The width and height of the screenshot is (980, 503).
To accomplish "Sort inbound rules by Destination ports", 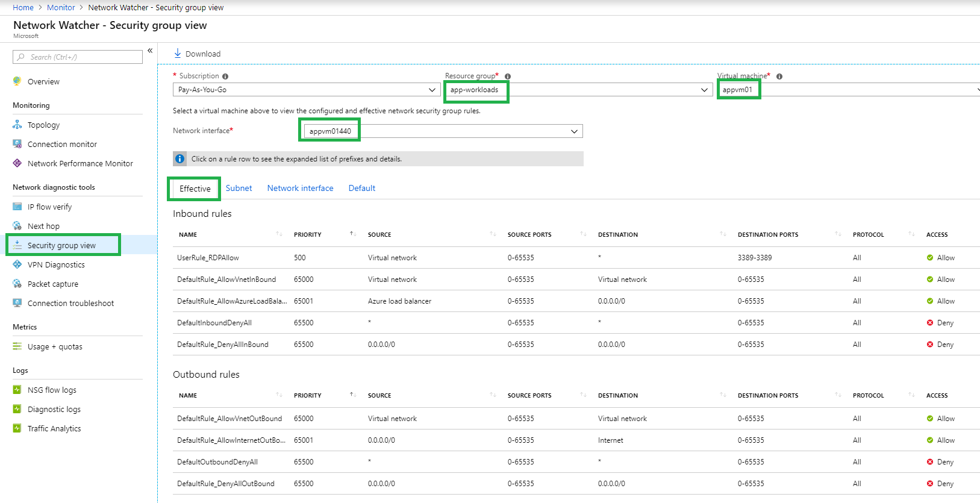I will 838,234.
